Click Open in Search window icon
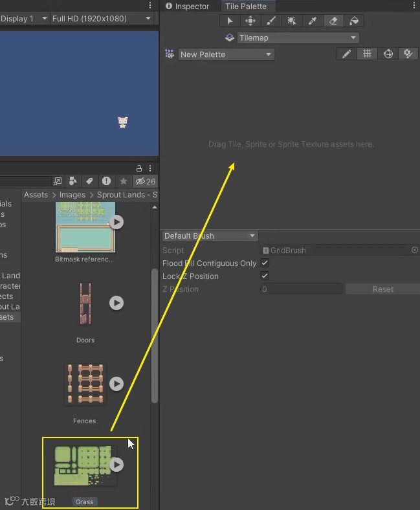420x510 pixels. point(58,181)
